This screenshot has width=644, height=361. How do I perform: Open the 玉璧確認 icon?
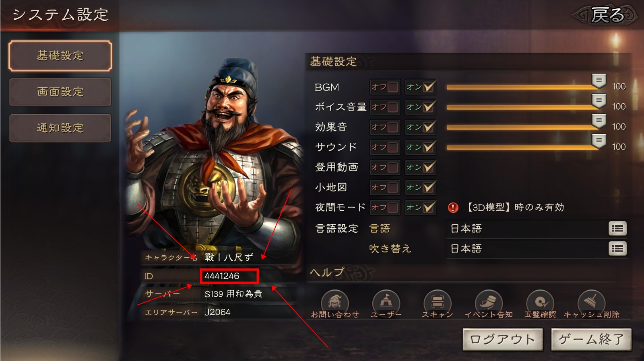coord(540,302)
